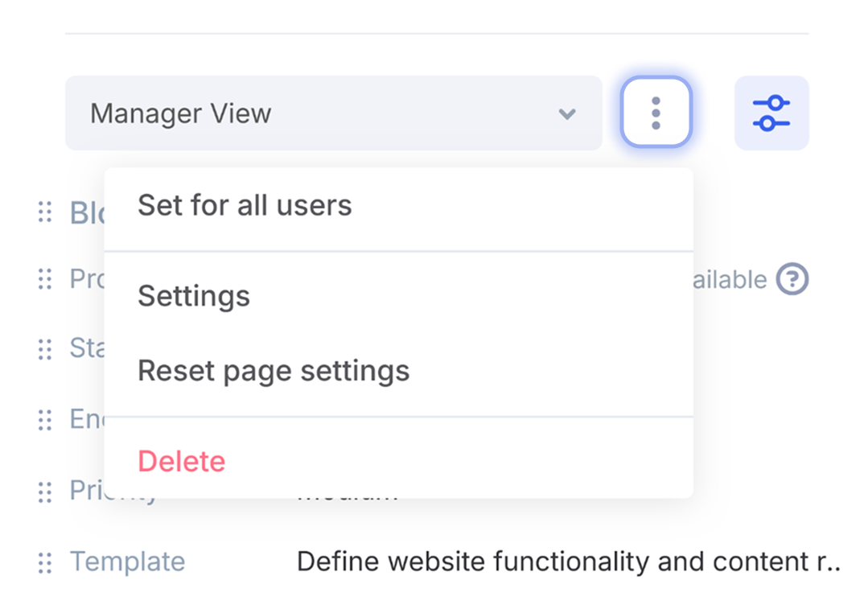This screenshot has height=613, width=868.
Task: Open the view customization sliders icon
Action: 771,113
